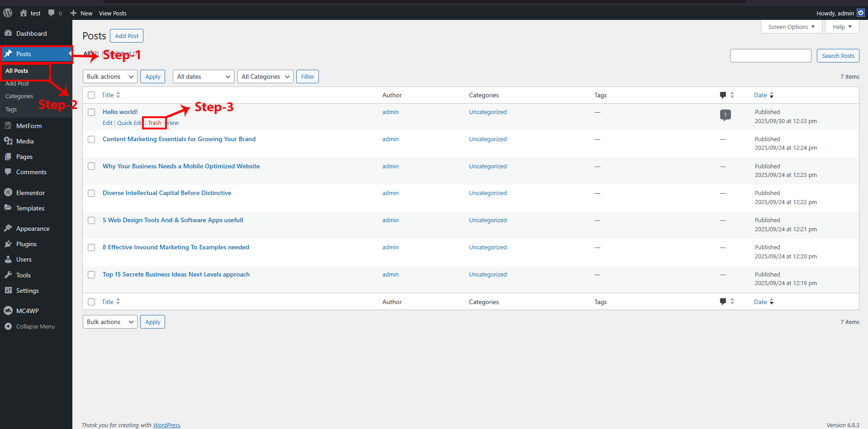Image resolution: width=868 pixels, height=429 pixels.
Task: Click comment count bubble for Hello world!
Action: [x=725, y=115]
